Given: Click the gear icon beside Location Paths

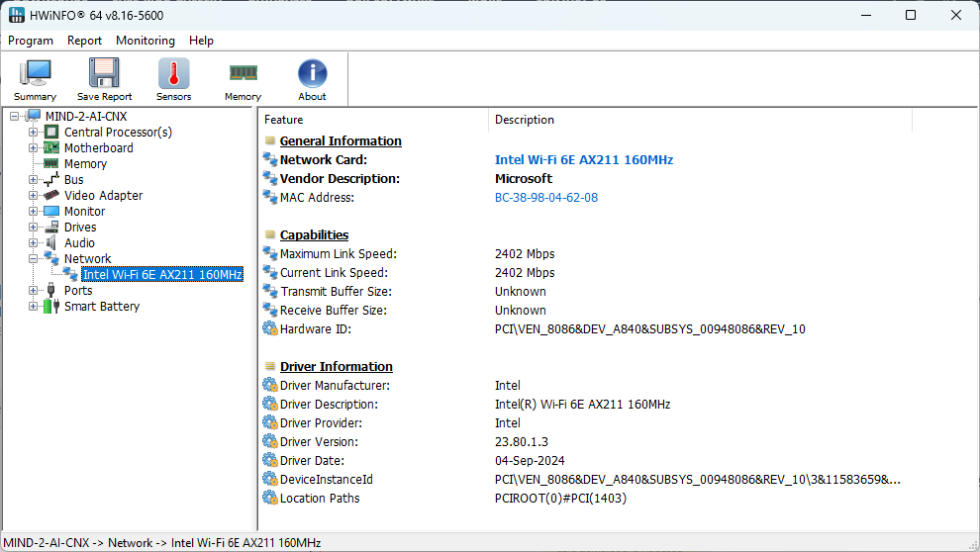Looking at the screenshot, I should pyautogui.click(x=270, y=498).
